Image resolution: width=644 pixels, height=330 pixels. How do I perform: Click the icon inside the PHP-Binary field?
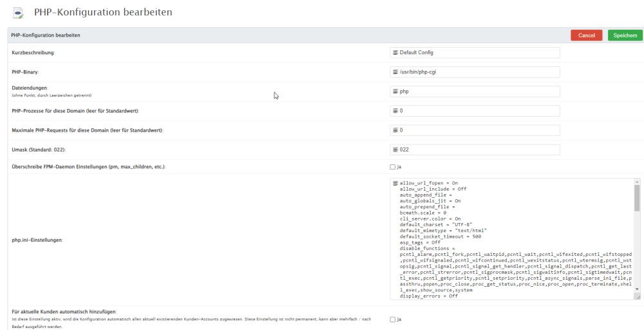click(395, 72)
